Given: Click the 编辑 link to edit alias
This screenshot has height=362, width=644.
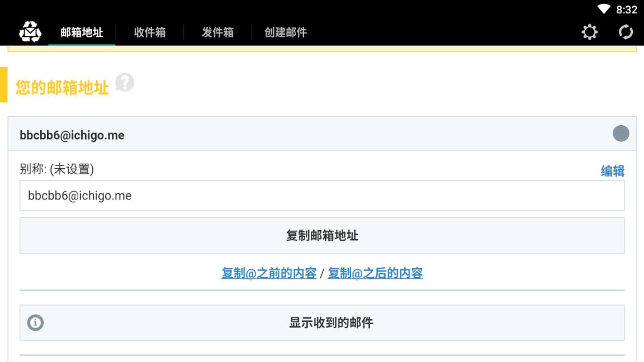Looking at the screenshot, I should click(x=612, y=171).
